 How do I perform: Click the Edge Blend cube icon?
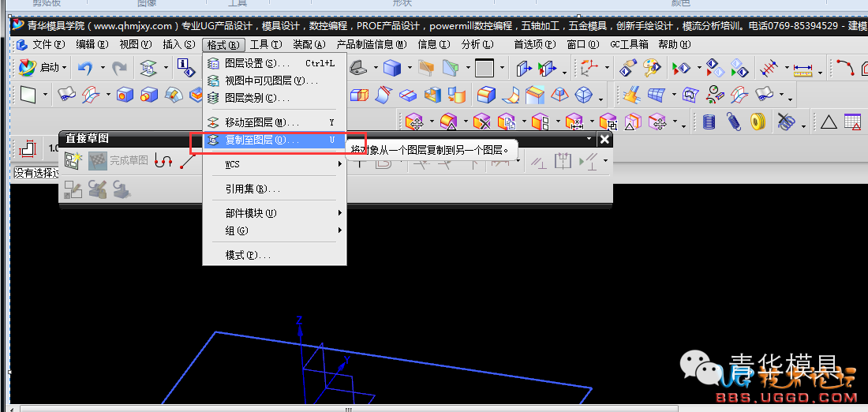click(487, 95)
